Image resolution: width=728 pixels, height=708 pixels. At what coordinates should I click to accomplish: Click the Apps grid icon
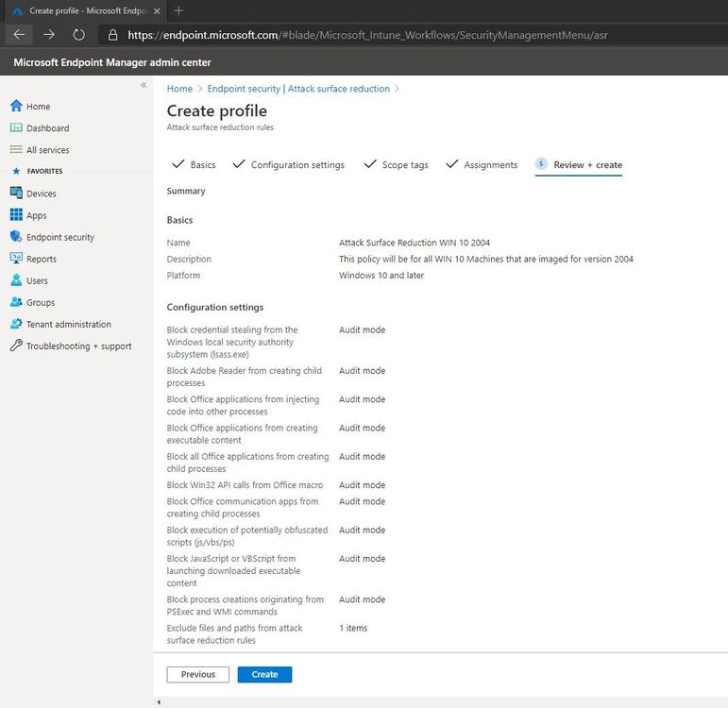click(x=16, y=214)
